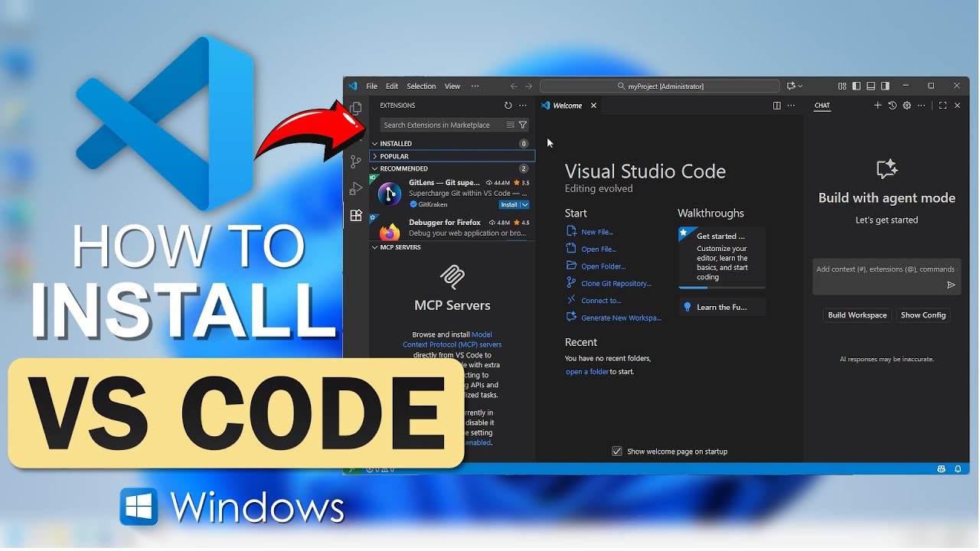Open the File menu
Screen dimensions: 980x551
(371, 86)
